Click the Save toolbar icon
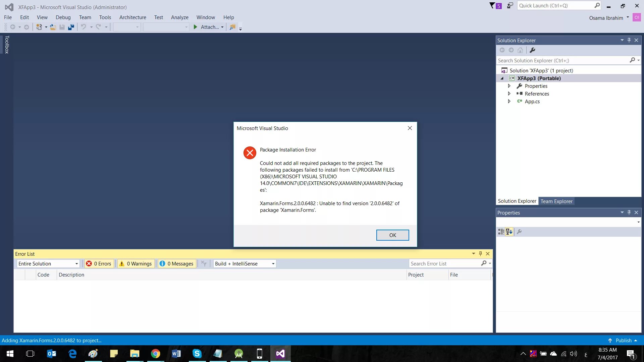644x362 pixels. click(62, 27)
